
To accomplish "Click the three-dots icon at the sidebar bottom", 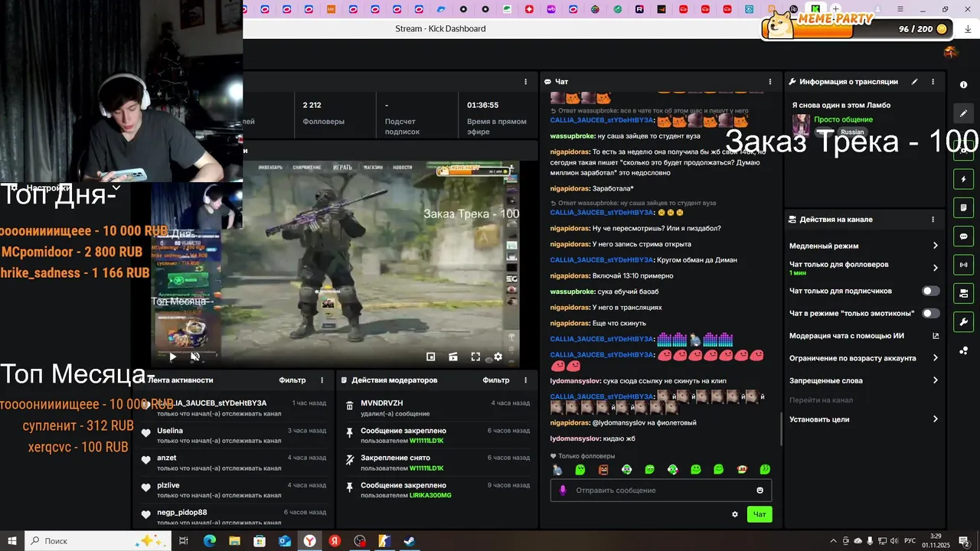I will coord(964,350).
